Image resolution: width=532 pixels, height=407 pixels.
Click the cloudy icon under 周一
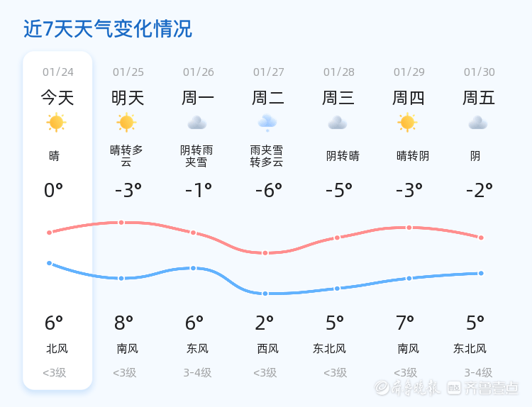[196, 123]
